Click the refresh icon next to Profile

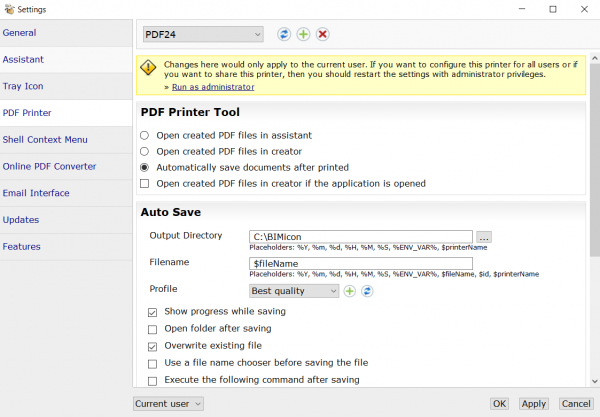[367, 291]
